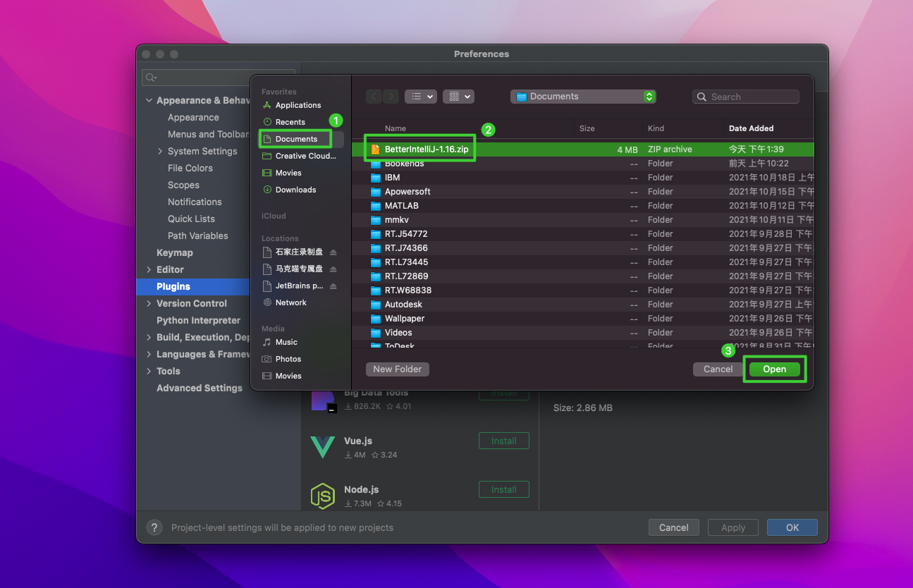The height and width of the screenshot is (588, 913).
Task: Select Plugins in Preferences tree
Action: click(x=173, y=286)
